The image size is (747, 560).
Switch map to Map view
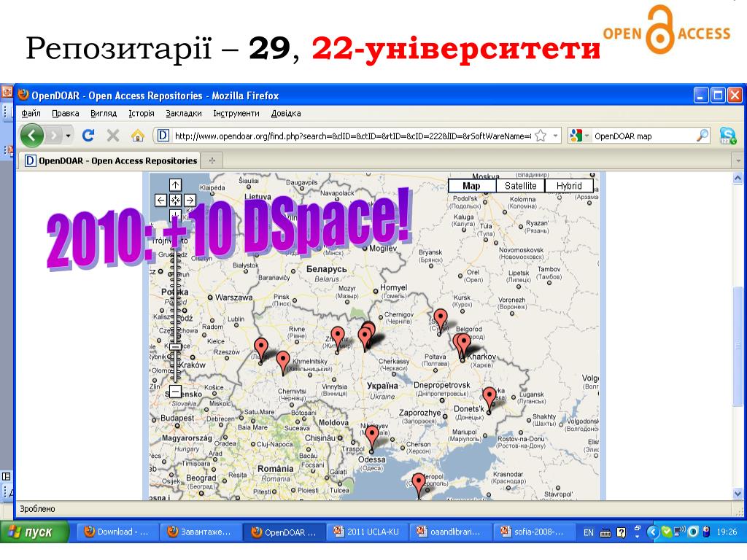coord(472,186)
